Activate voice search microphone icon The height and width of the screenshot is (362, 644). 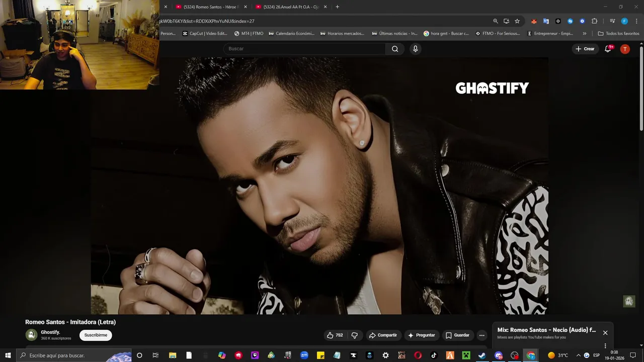tap(415, 49)
